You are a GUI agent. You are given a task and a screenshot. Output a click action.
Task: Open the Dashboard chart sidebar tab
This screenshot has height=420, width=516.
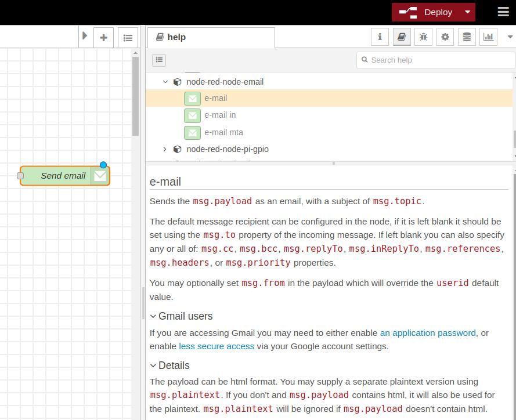488,37
